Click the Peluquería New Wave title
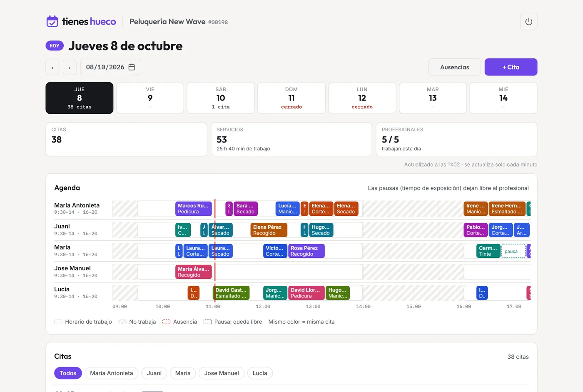This screenshot has width=583, height=392. tap(167, 22)
